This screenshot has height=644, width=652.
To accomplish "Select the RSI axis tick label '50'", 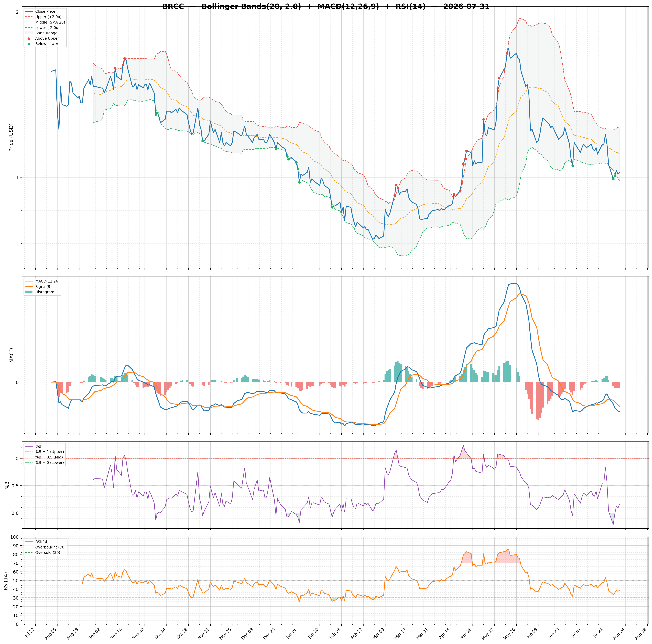I will click(x=16, y=581).
